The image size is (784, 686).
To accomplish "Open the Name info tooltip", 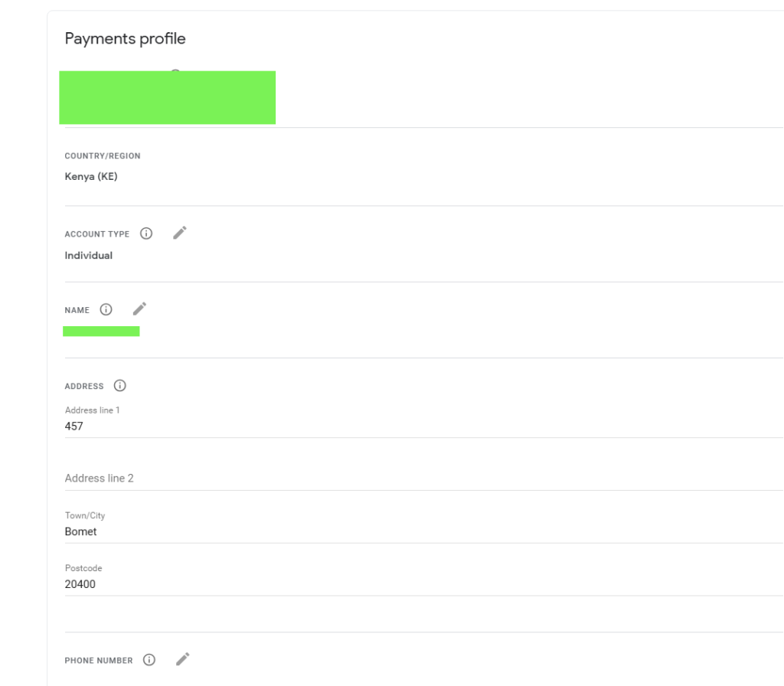I will tap(106, 309).
